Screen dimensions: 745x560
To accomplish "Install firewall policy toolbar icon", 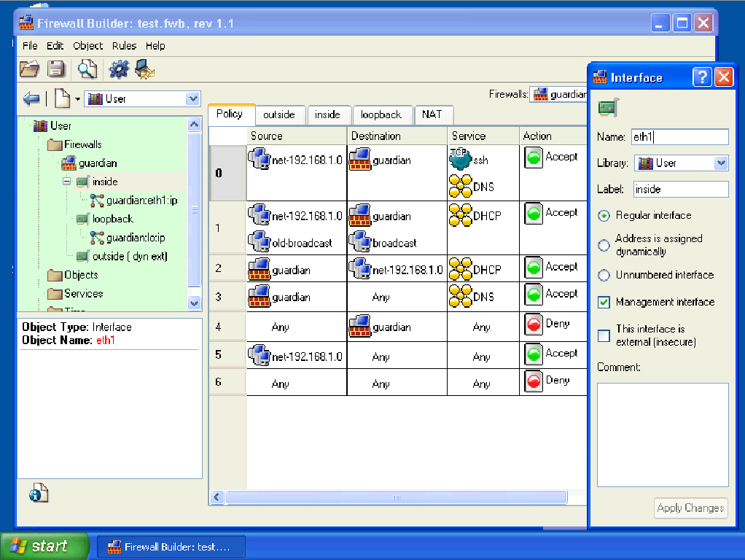I will tap(145, 69).
